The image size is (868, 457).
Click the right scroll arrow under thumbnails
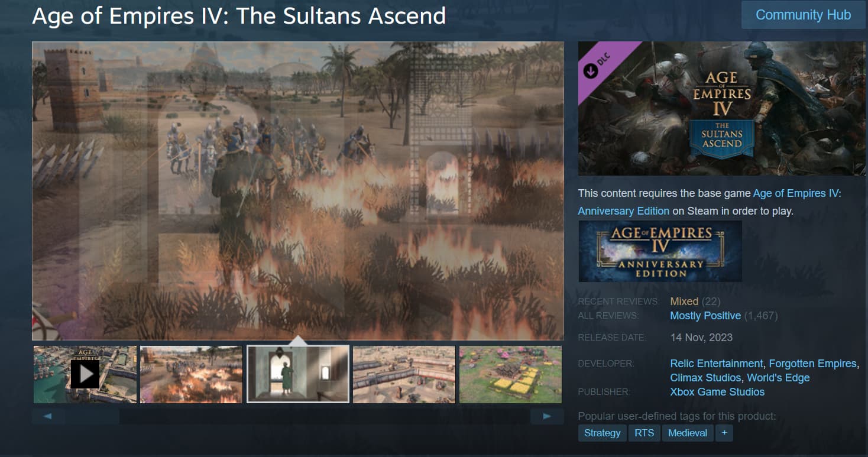point(547,417)
